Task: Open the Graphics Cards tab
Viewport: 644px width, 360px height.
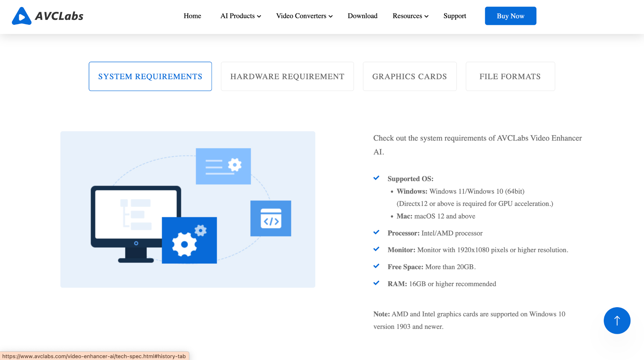Action: pos(409,76)
